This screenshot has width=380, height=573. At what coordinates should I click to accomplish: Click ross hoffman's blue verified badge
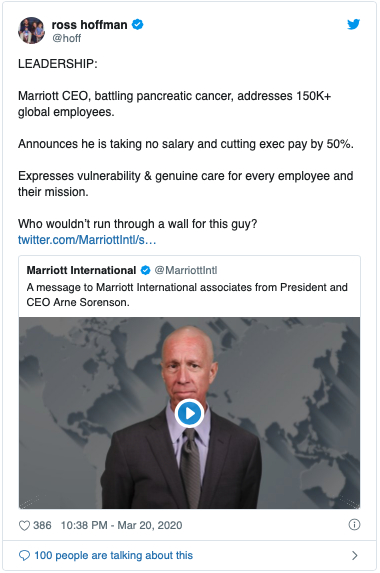pos(138,24)
